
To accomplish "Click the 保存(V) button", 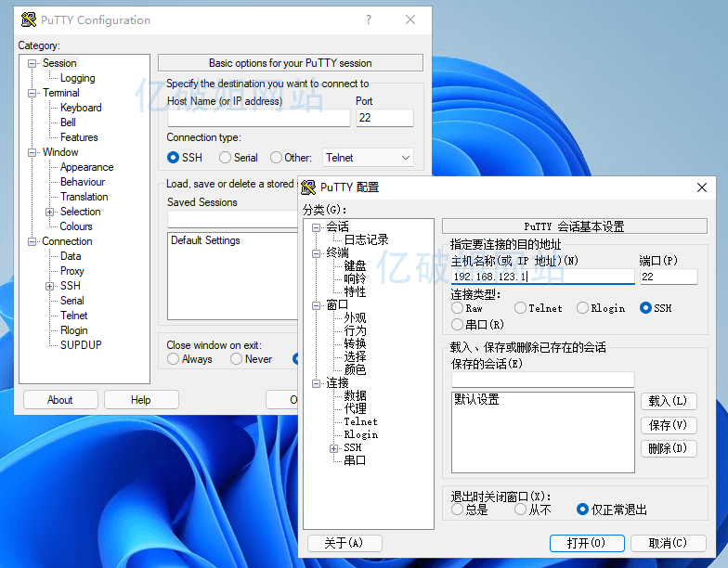I will (668, 425).
